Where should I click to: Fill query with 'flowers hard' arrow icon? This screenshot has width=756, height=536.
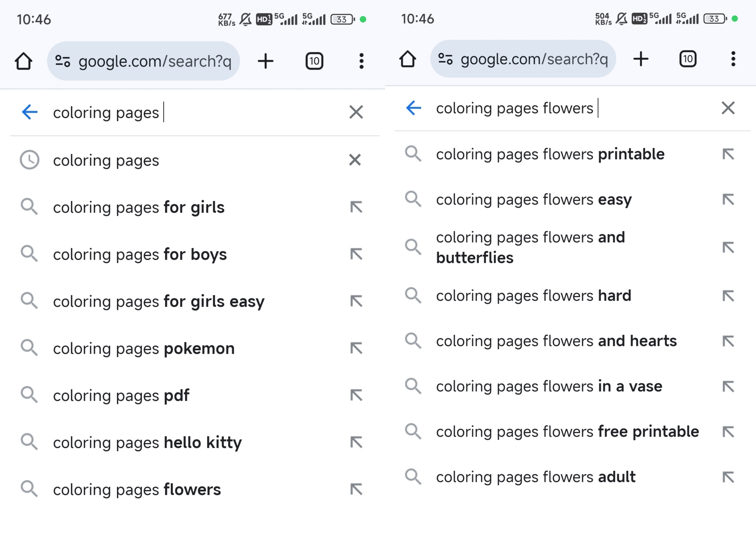[x=728, y=296]
